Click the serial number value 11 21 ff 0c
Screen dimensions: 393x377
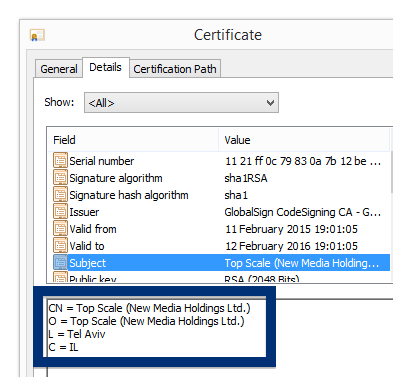(x=303, y=161)
